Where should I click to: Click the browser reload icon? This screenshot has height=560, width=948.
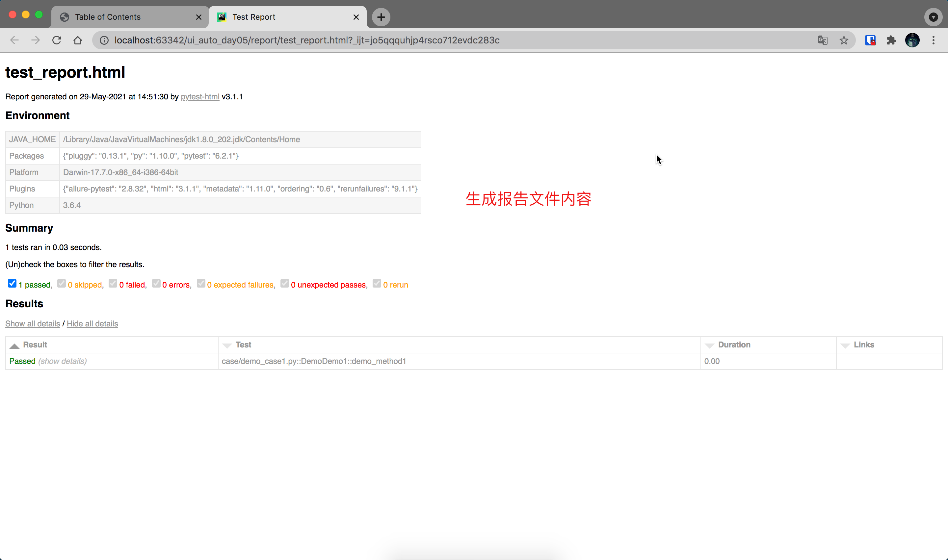(x=57, y=40)
